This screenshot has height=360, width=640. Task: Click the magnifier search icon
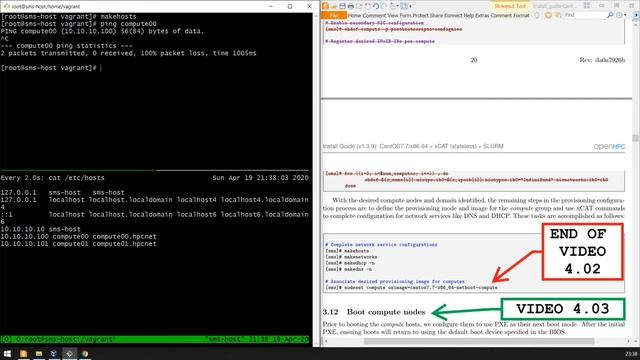pyautogui.click(x=610, y=15)
